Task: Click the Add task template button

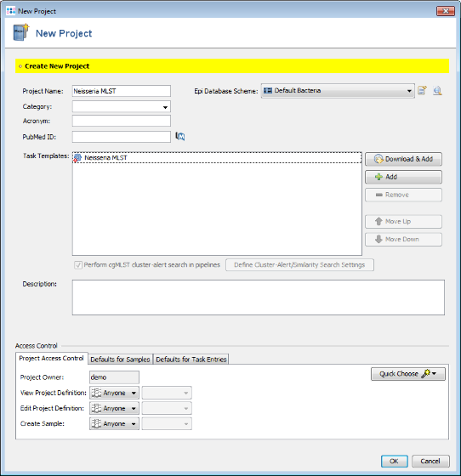Action: point(403,177)
